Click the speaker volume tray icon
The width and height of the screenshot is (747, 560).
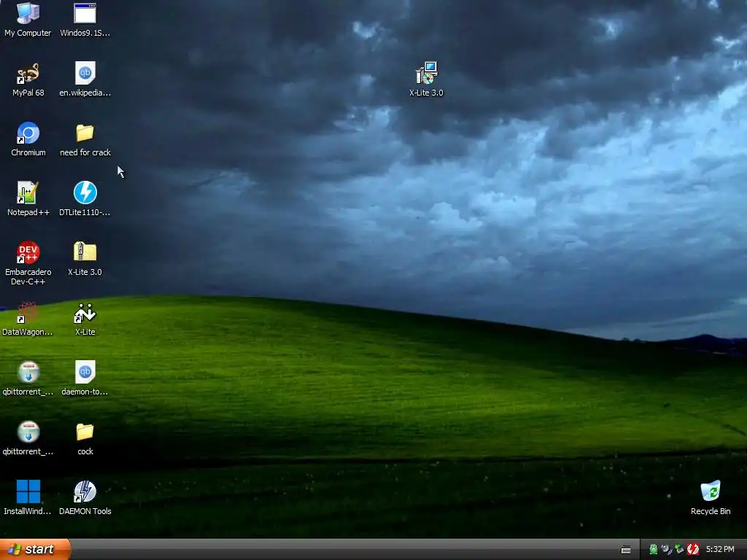(x=667, y=550)
